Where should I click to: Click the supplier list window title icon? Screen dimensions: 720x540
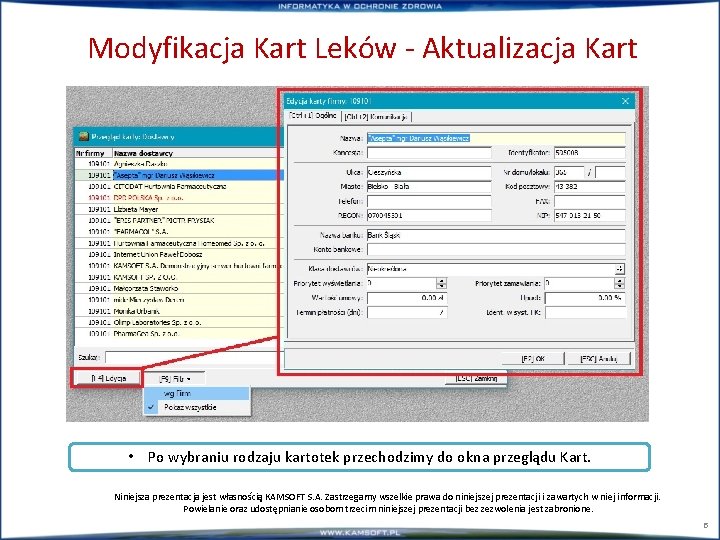[x=83, y=136]
